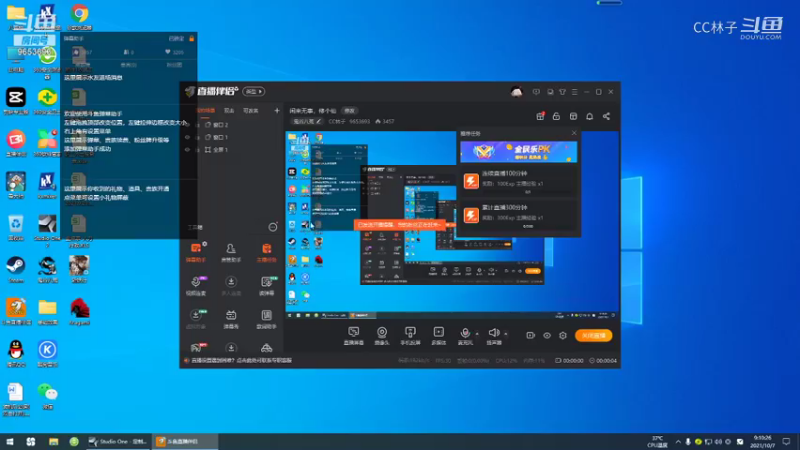Image resolution: width=800 pixels, height=450 pixels.
Task: Open the 弹幕秀 tool
Action: [x=231, y=319]
